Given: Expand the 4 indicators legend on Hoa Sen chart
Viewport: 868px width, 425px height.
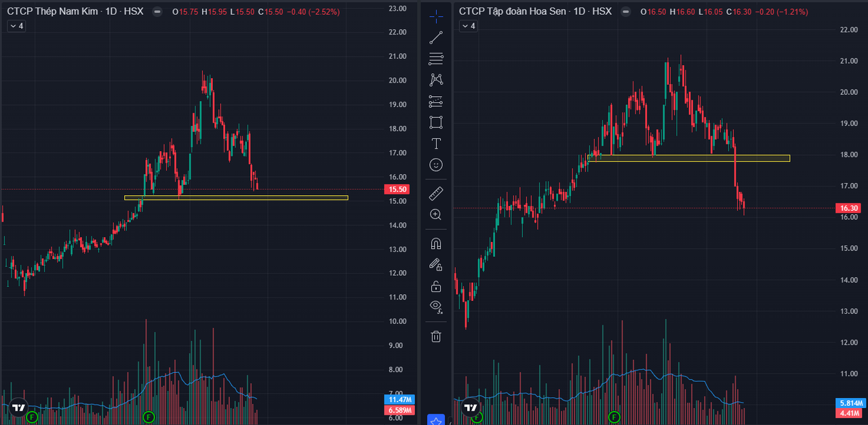Looking at the screenshot, I should coord(469,26).
